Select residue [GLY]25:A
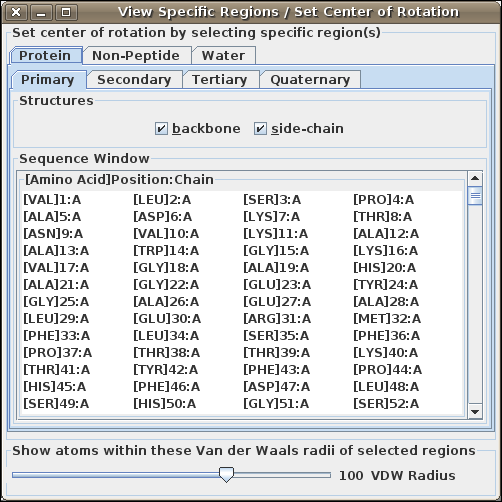 click(56, 302)
